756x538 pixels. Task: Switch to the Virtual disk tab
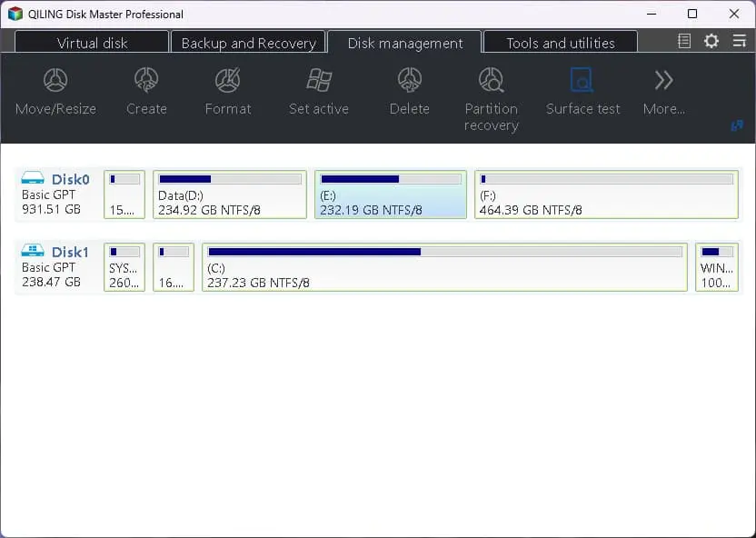pyautogui.click(x=93, y=43)
